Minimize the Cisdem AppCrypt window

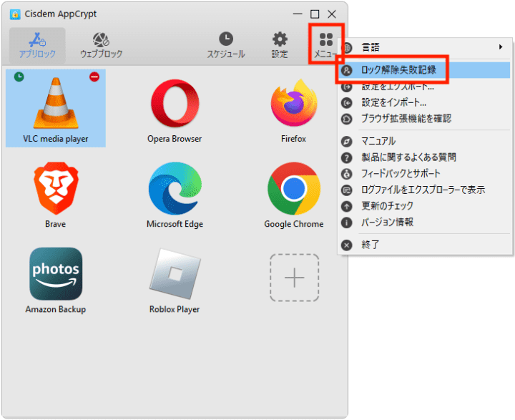coord(298,14)
